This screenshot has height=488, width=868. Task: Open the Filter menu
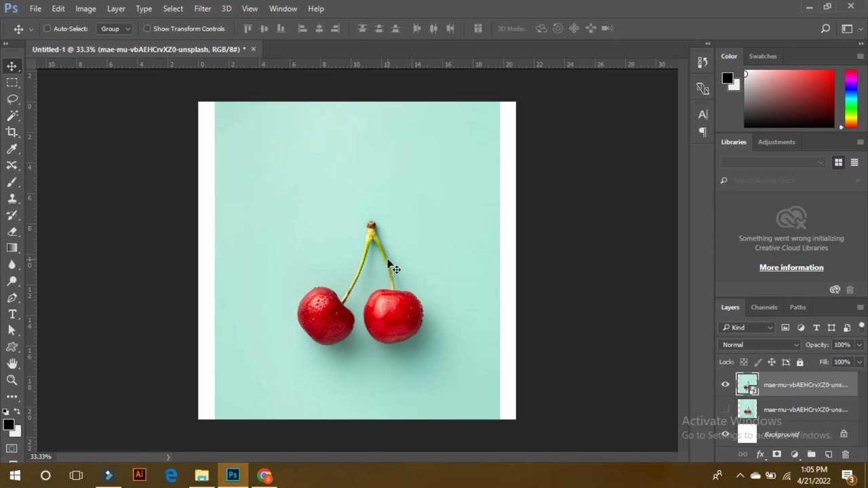(x=203, y=9)
